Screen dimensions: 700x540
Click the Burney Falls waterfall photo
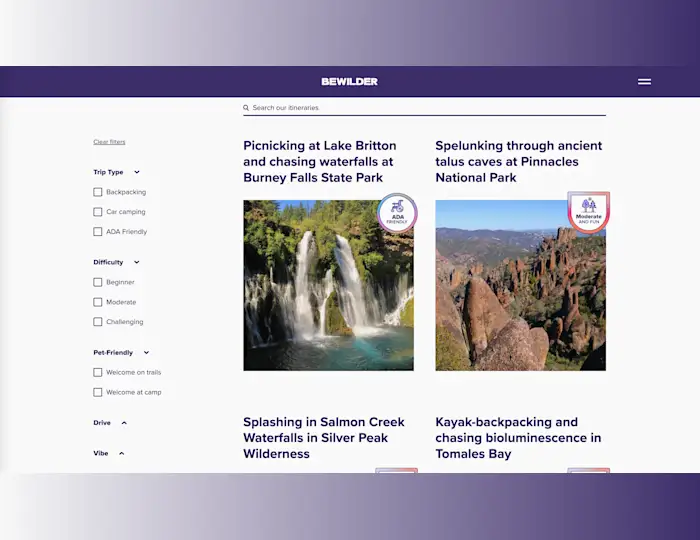pyautogui.click(x=328, y=285)
